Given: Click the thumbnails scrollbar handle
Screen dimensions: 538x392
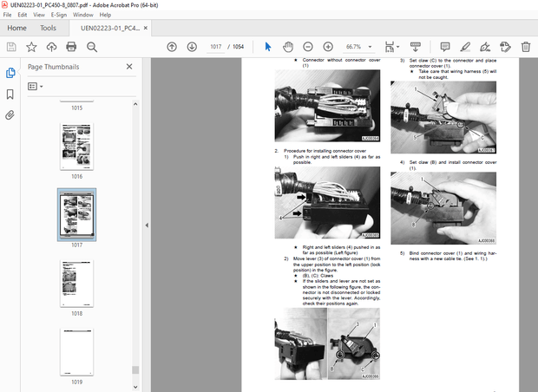Looking at the screenshot, I should (135, 369).
